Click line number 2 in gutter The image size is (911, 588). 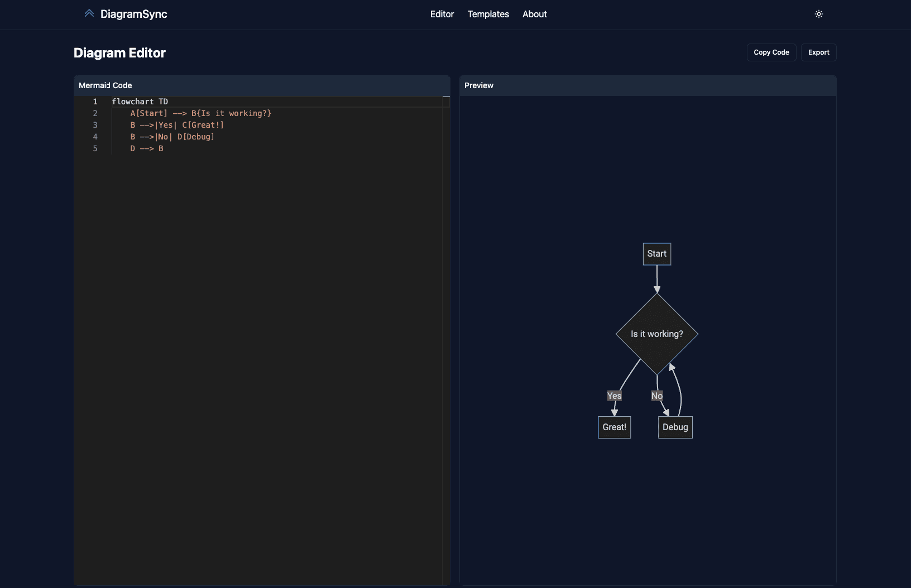95,113
